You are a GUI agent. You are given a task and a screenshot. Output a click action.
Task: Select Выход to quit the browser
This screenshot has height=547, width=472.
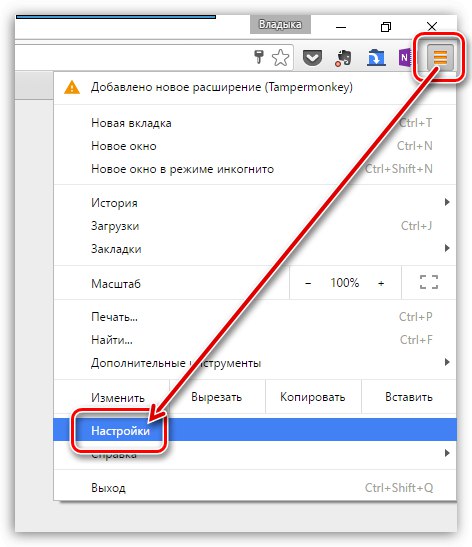click(255, 487)
